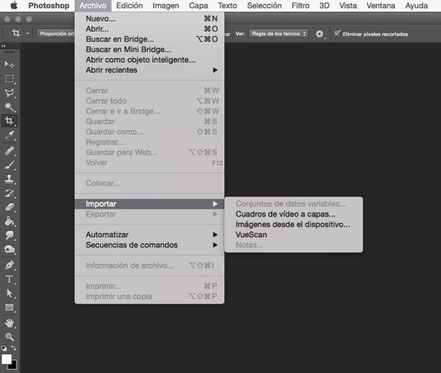Open Proporción preset dropdown
This screenshot has height=373, width=441.
tap(56, 34)
